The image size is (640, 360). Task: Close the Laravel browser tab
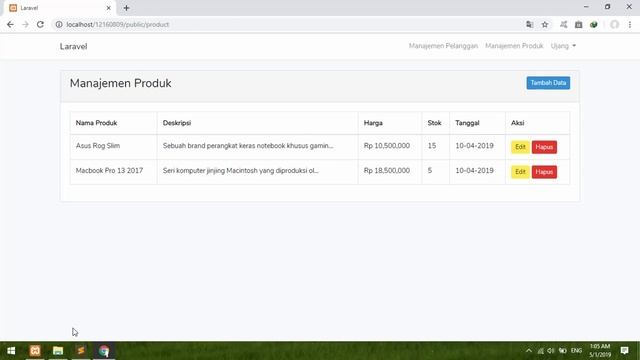(x=109, y=8)
